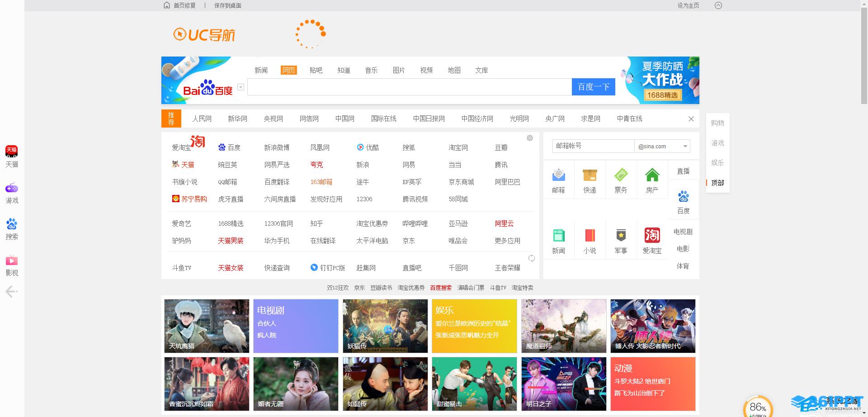The image size is (868, 417).
Task: Open site settings gear icon
Action: [x=530, y=138]
